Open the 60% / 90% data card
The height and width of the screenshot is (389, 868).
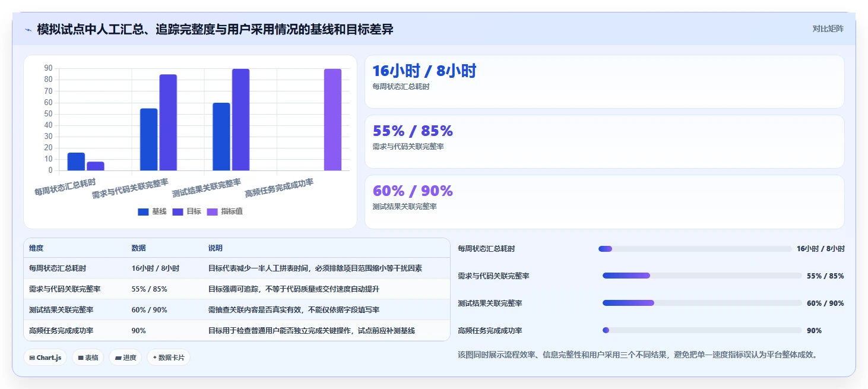click(x=604, y=201)
